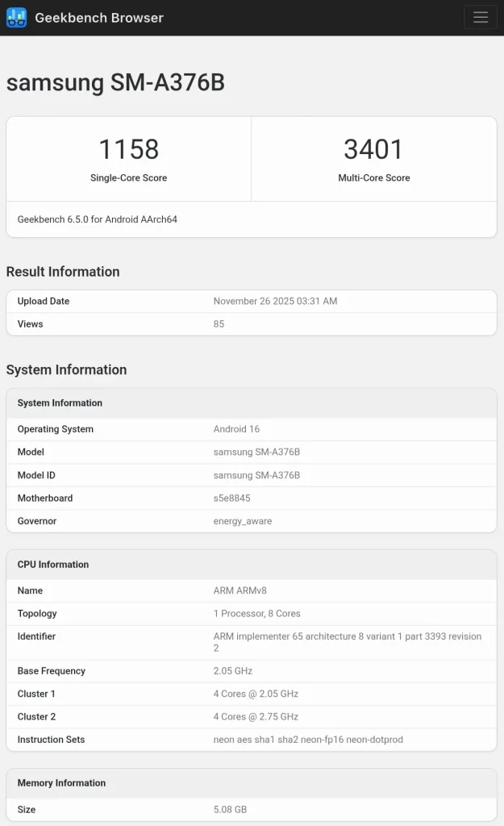The height and width of the screenshot is (826, 504).
Task: Select the 3401 multi-core score
Action: tap(373, 149)
